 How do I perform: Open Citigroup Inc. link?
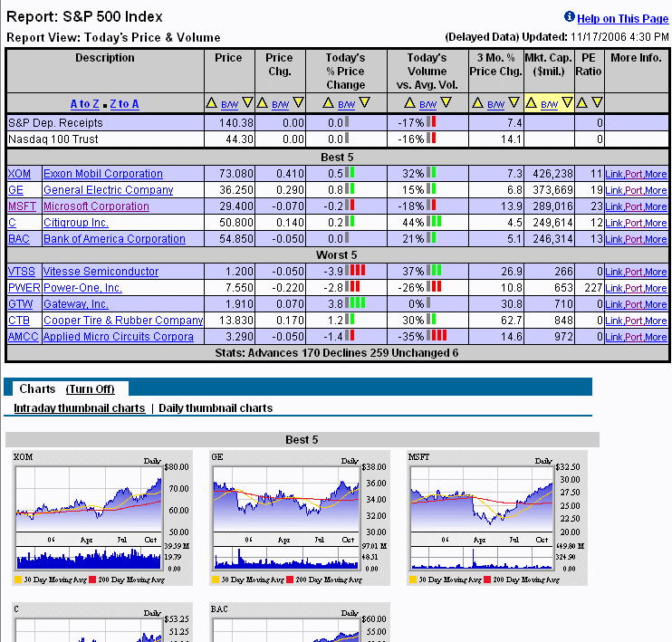[x=76, y=223]
